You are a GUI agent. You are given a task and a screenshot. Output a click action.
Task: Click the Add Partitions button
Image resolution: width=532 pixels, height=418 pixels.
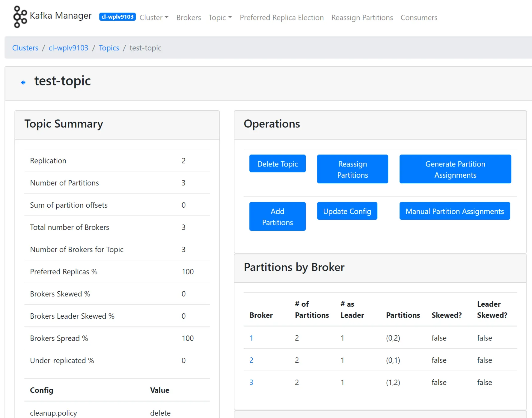point(277,216)
